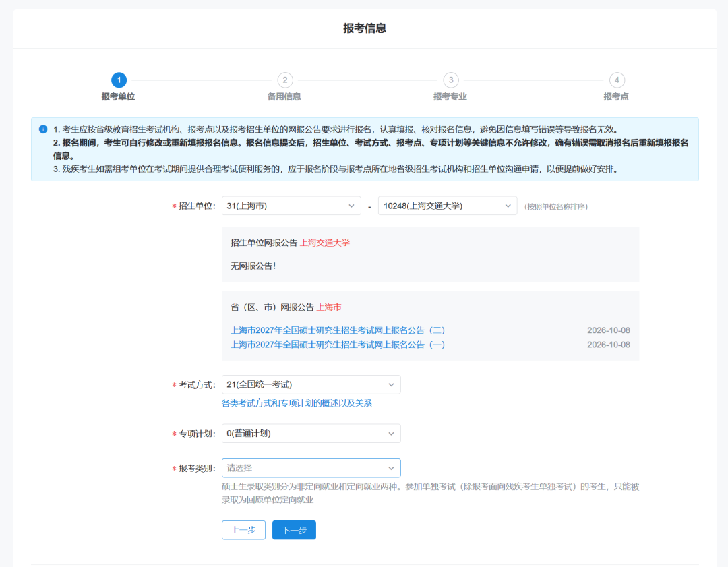Click the 考试方式 field label
The height and width of the screenshot is (567, 728).
coord(197,384)
